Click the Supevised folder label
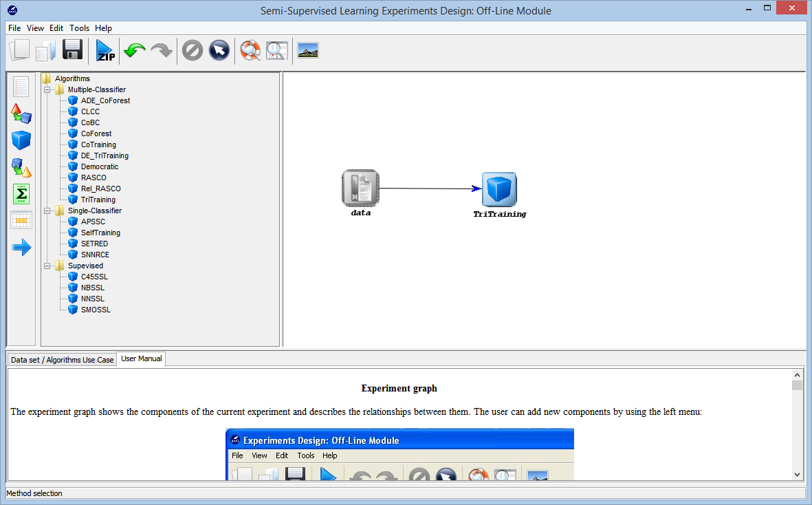 tap(85, 266)
